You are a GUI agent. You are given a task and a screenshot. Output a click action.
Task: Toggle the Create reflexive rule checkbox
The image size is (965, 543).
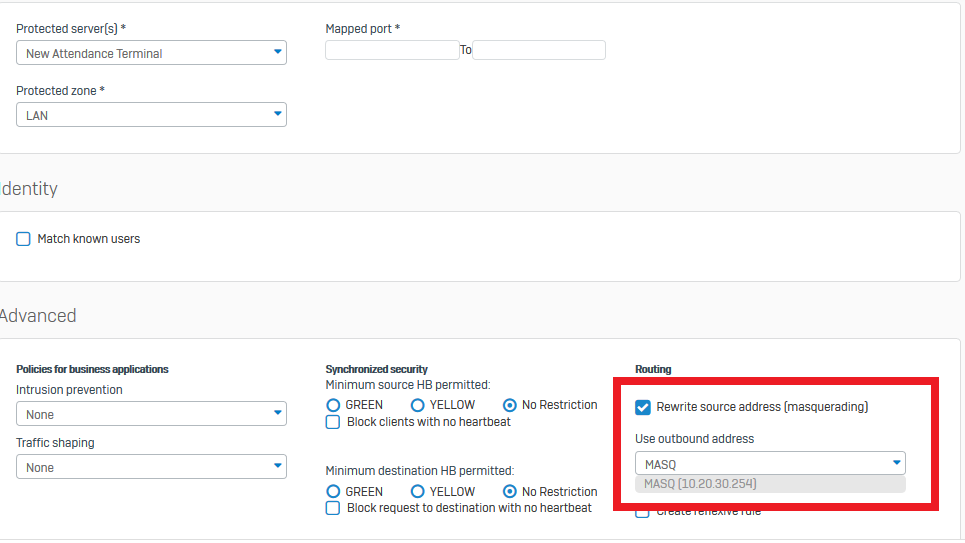643,512
